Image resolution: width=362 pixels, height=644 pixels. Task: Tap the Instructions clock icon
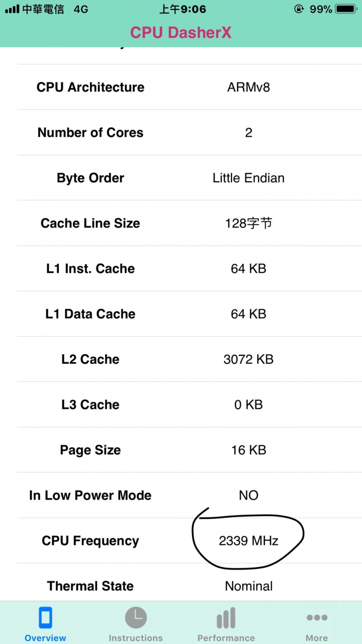[x=136, y=618]
